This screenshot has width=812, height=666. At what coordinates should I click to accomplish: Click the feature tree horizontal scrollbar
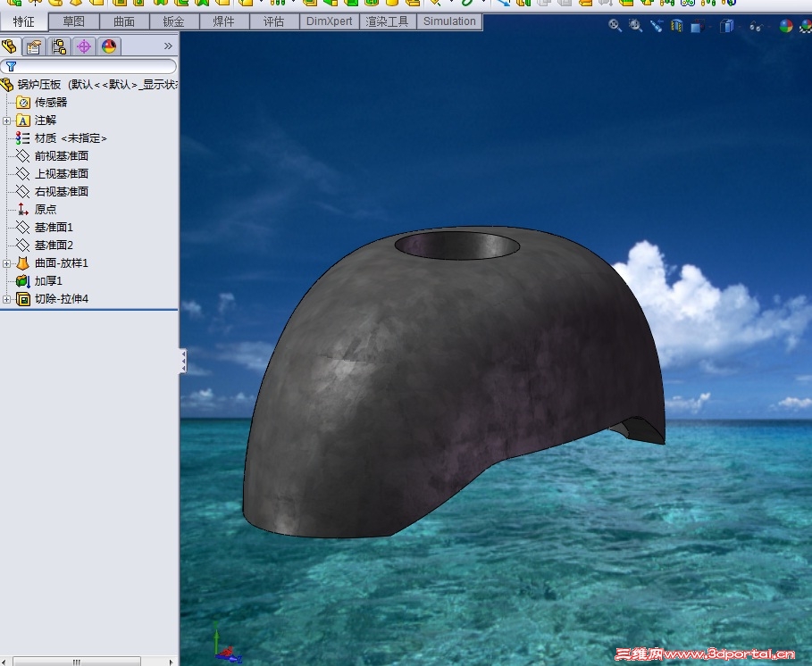pyautogui.click(x=77, y=662)
